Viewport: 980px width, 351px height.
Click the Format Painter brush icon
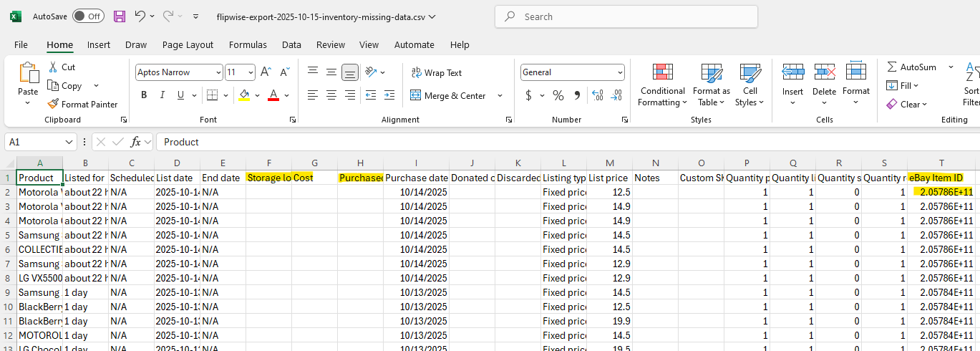coord(53,104)
